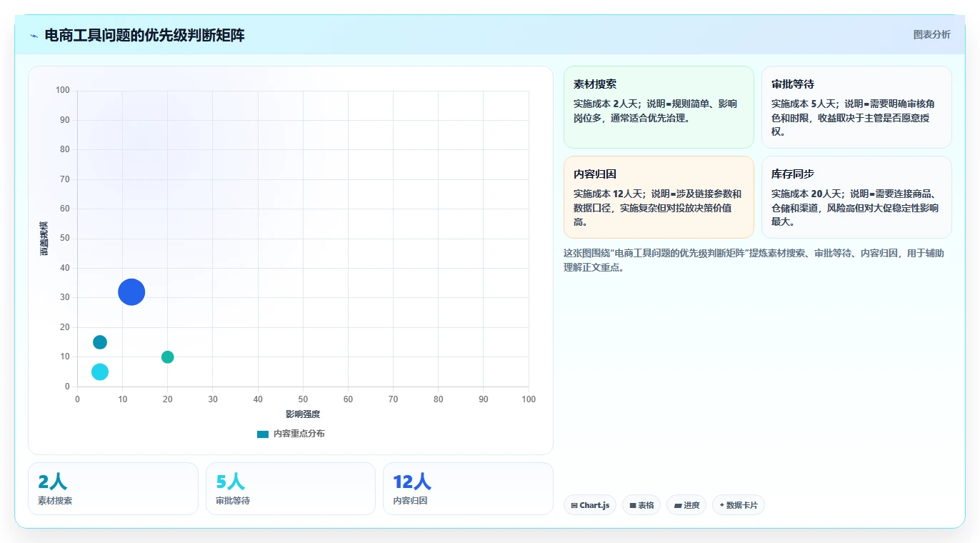Select the 12人 内容归因 stat tile
The height and width of the screenshot is (543, 980).
click(468, 489)
